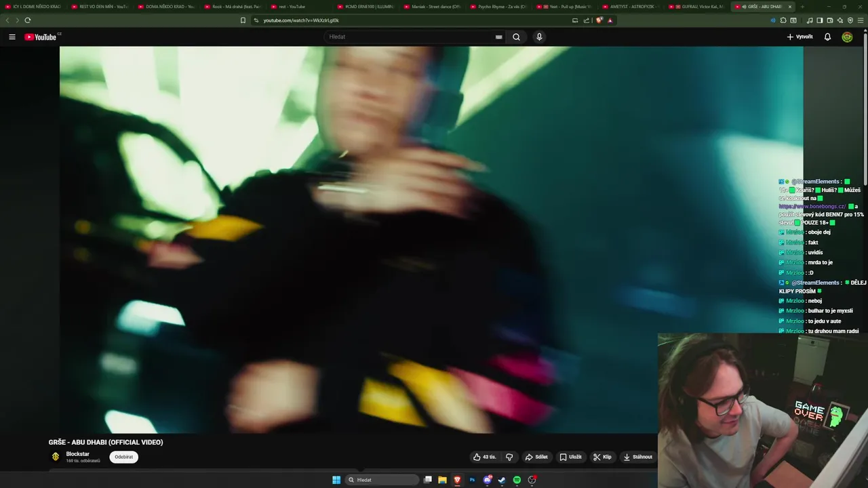The width and height of the screenshot is (868, 488).
Task: Open Discord from the taskbar
Action: point(487,480)
